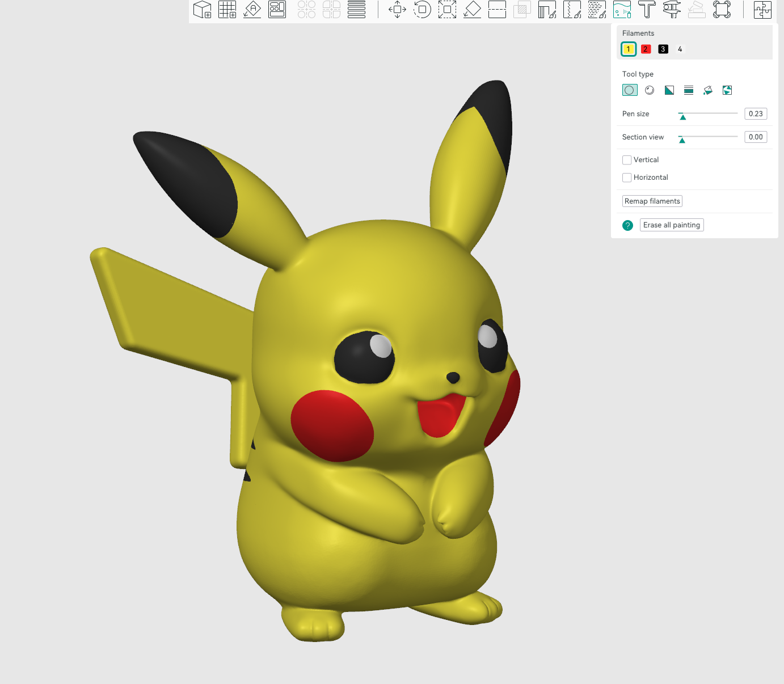Viewport: 784px width, 684px height.
Task: Pick black filament 3 swatch
Action: (x=663, y=49)
